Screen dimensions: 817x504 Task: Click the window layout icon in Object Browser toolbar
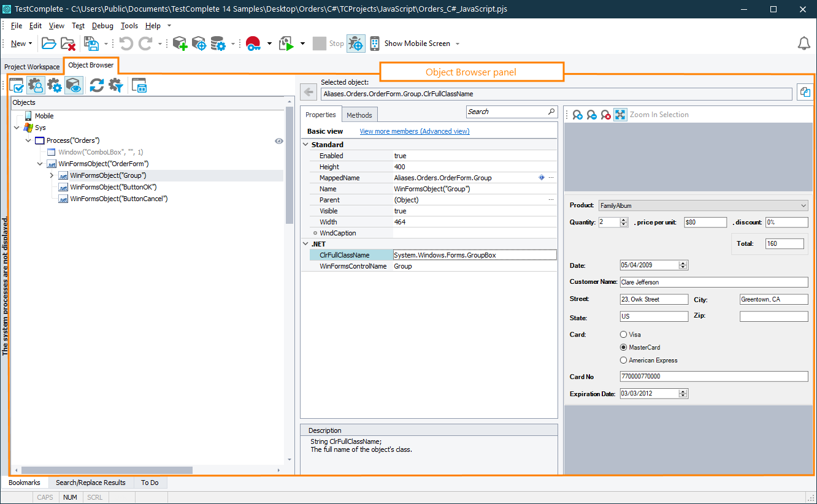click(x=140, y=85)
